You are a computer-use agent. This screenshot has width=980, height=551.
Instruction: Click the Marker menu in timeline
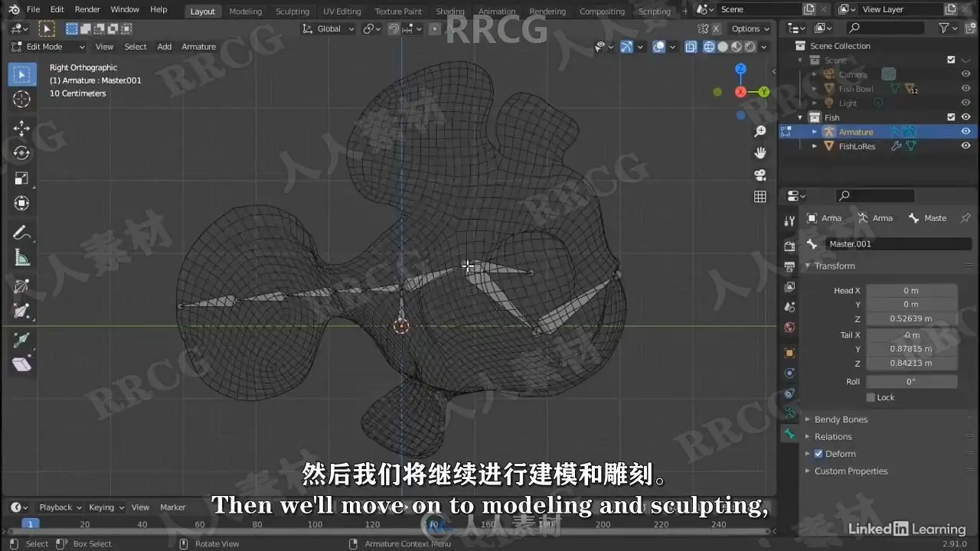pos(173,507)
